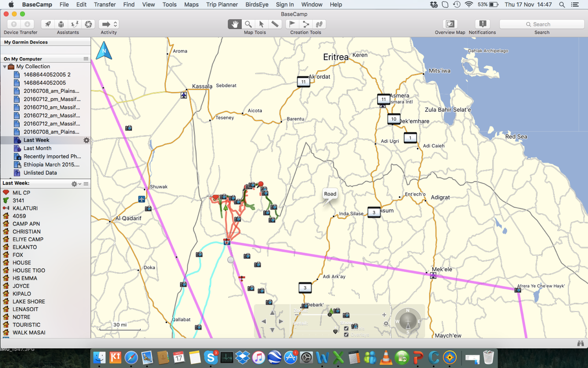588x368 pixels.
Task: Select the New Track footprints tool
Action: [x=319, y=24]
